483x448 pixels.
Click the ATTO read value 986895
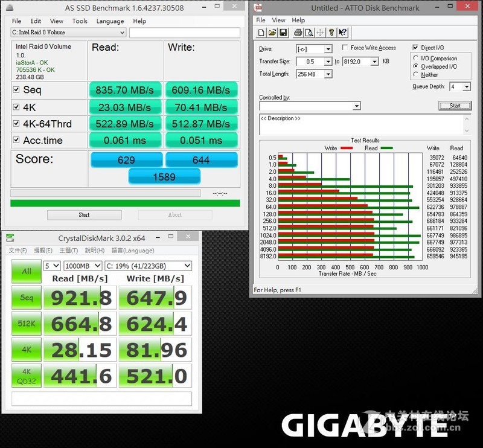tap(459, 235)
